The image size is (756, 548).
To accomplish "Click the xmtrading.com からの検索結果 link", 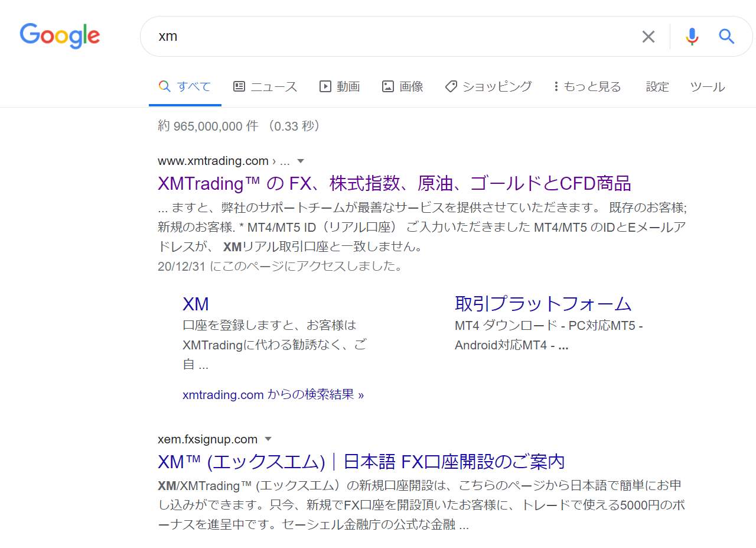I will (x=273, y=394).
